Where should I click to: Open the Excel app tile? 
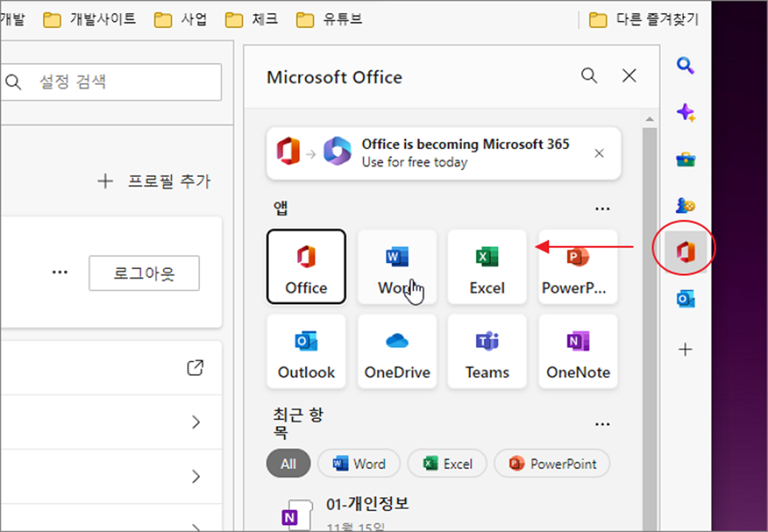(487, 267)
